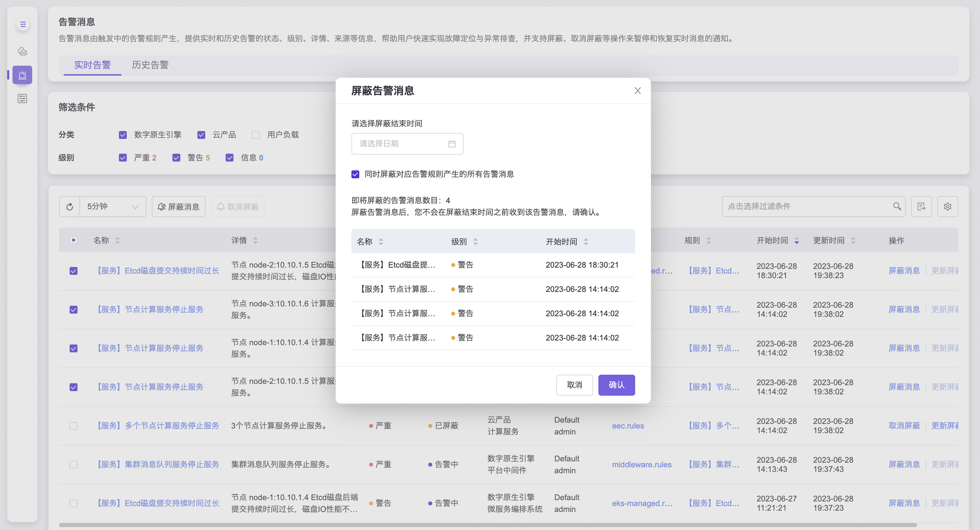The height and width of the screenshot is (530, 980).
Task: Click the 取消 button in dialog
Action: pyautogui.click(x=574, y=385)
